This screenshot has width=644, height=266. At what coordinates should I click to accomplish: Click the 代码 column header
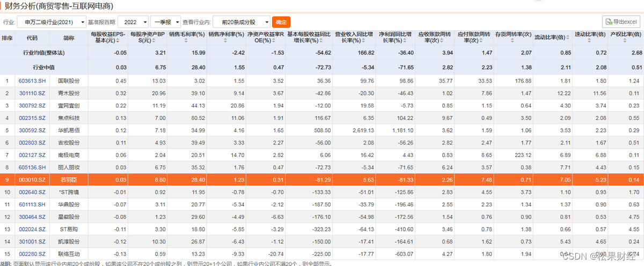click(32, 38)
